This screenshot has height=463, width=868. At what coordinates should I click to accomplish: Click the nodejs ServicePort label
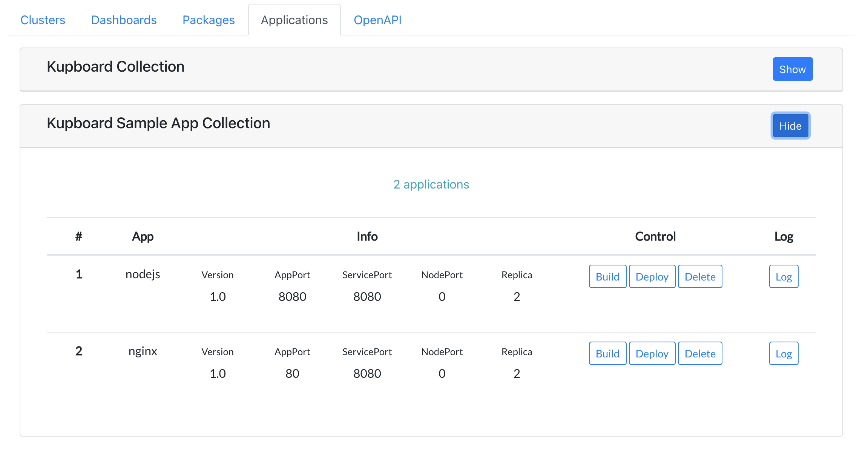[367, 275]
